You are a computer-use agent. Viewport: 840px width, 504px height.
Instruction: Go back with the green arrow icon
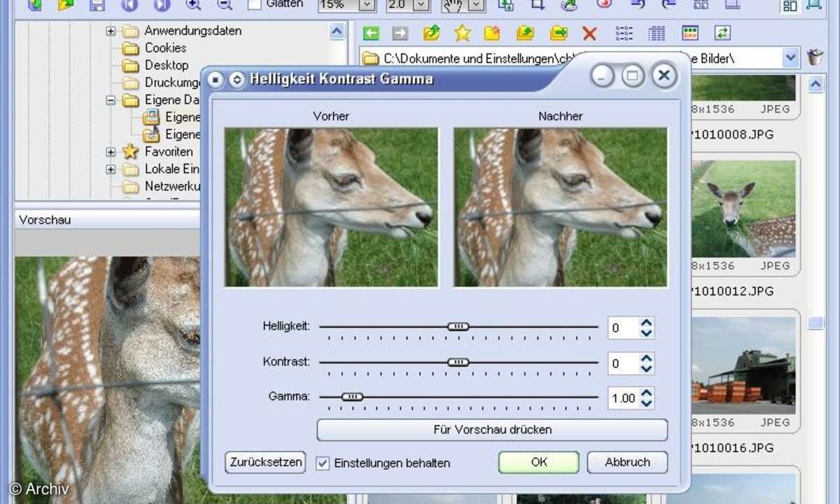point(371,33)
